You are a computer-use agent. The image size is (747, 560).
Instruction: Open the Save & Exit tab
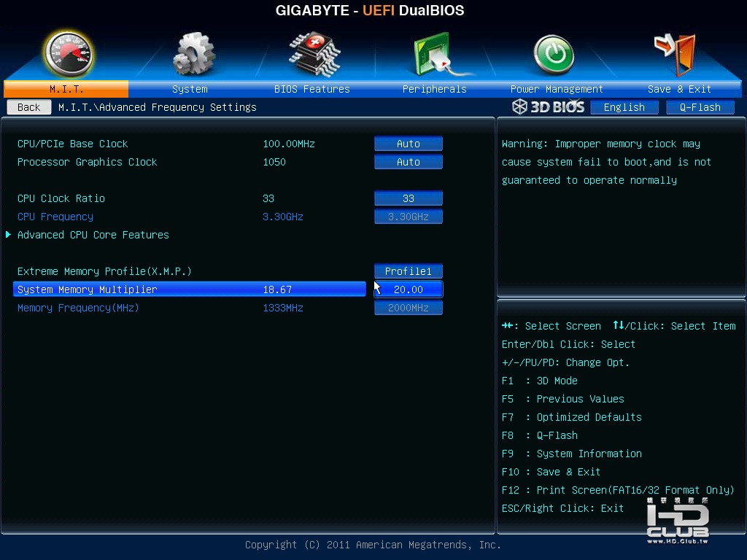[x=679, y=89]
